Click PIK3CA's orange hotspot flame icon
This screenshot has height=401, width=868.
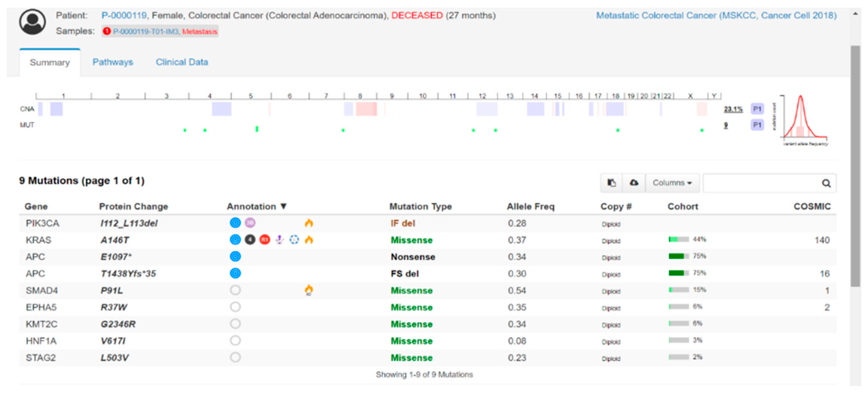pos(309,223)
